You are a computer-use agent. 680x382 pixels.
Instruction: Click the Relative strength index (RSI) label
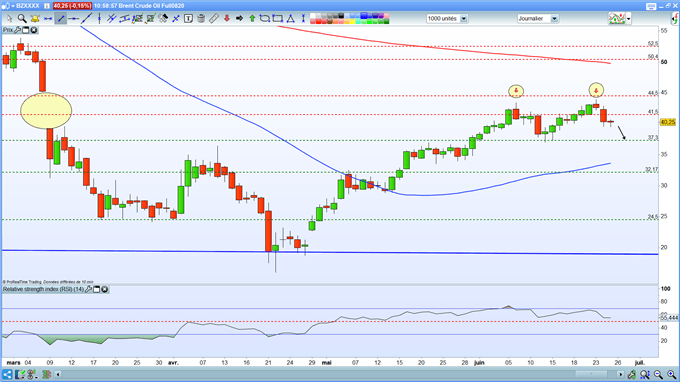43,289
